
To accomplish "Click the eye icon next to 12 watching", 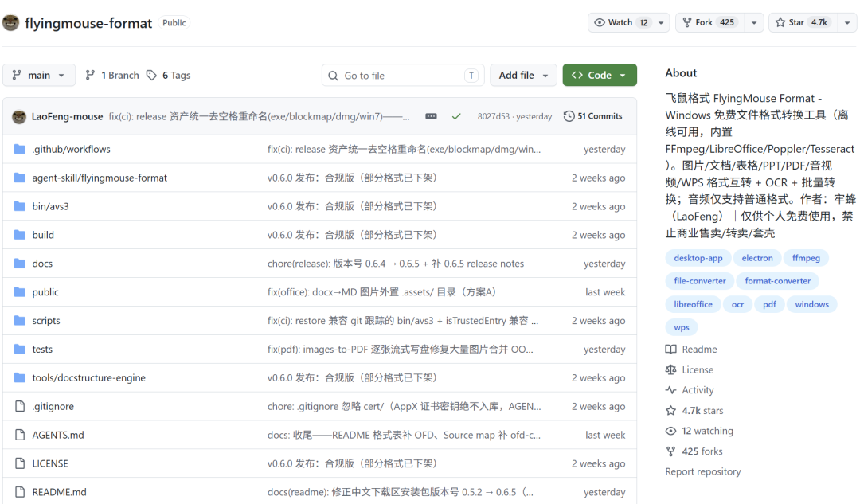I will 670,431.
